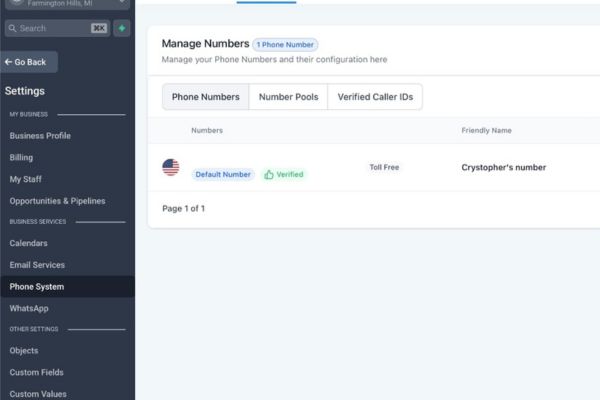Click the green quick actions lightning icon
This screenshot has height=400, width=600.
coord(122,28)
